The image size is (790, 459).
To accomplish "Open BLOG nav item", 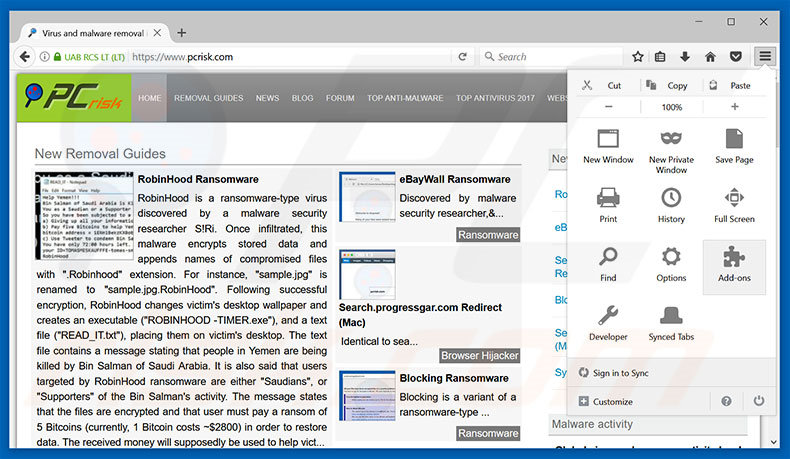I will [302, 98].
